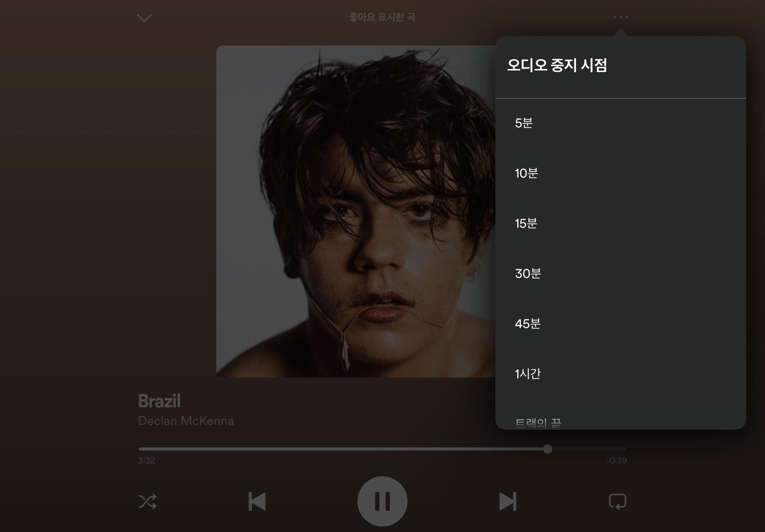Toggle shuffle playback icon
The height and width of the screenshot is (532, 765).
coord(147,501)
